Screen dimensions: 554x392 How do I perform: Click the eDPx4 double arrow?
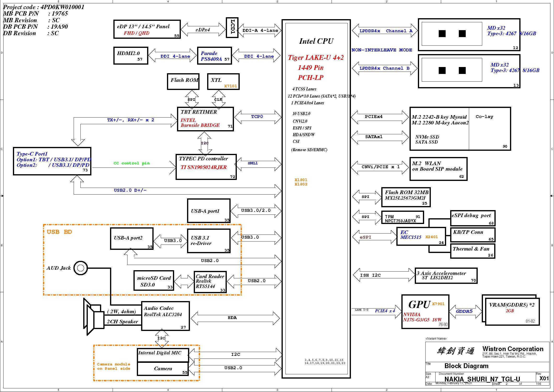click(x=203, y=30)
